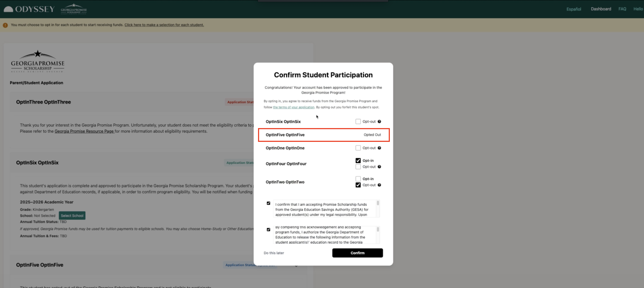Choose 'Do this later'
The image size is (644, 288).
point(274,253)
